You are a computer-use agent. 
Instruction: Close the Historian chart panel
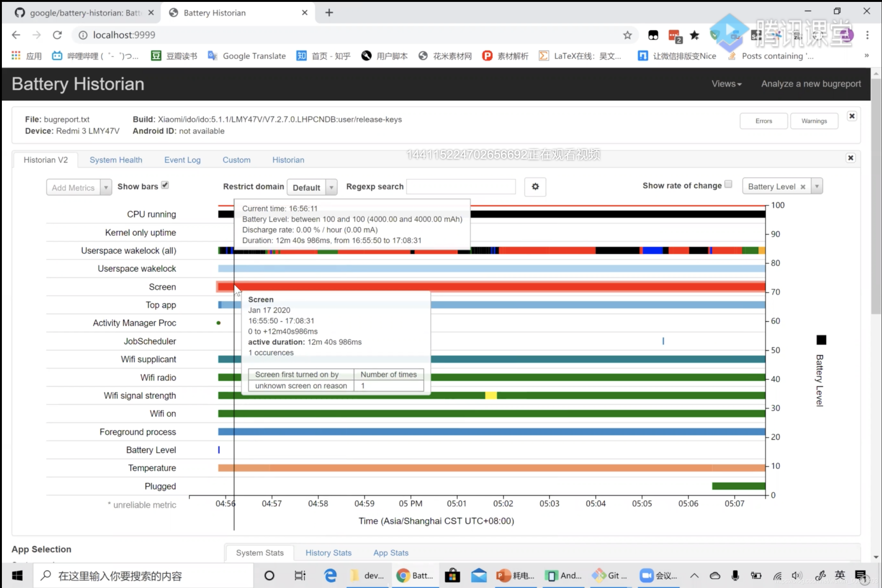[x=851, y=158]
